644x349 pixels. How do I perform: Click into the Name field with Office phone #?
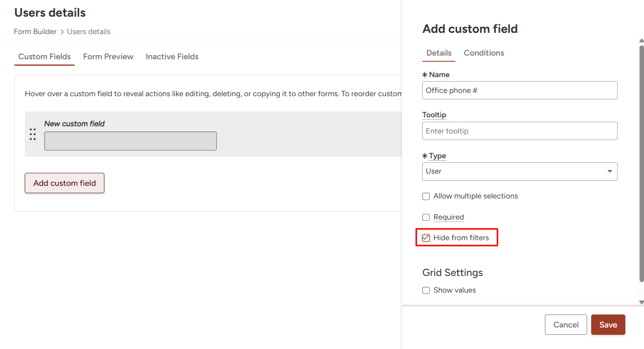point(519,90)
